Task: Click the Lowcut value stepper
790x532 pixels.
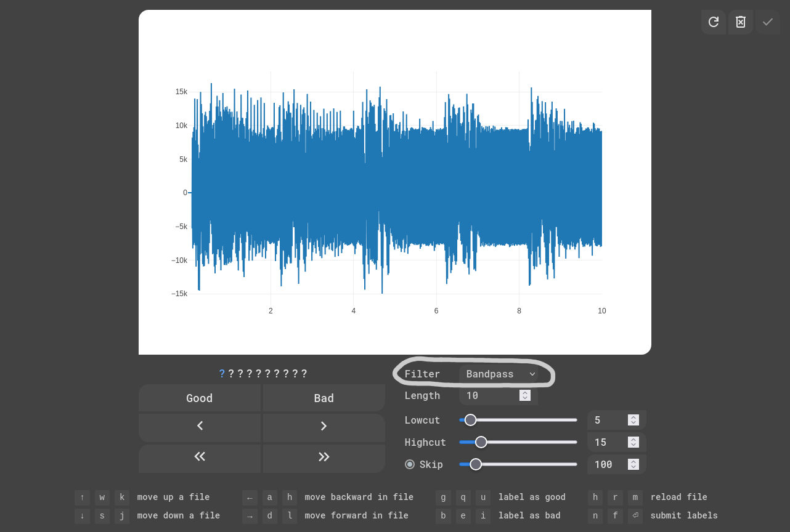Action: pyautogui.click(x=633, y=420)
